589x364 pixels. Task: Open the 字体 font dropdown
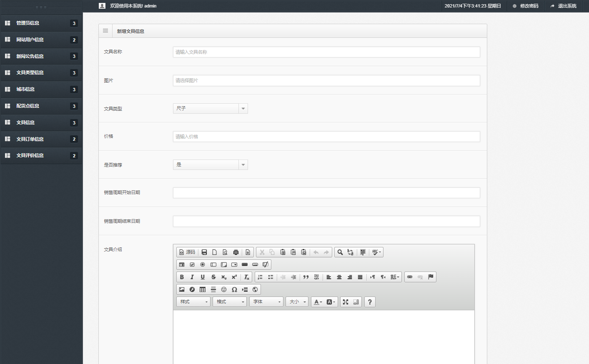click(266, 302)
